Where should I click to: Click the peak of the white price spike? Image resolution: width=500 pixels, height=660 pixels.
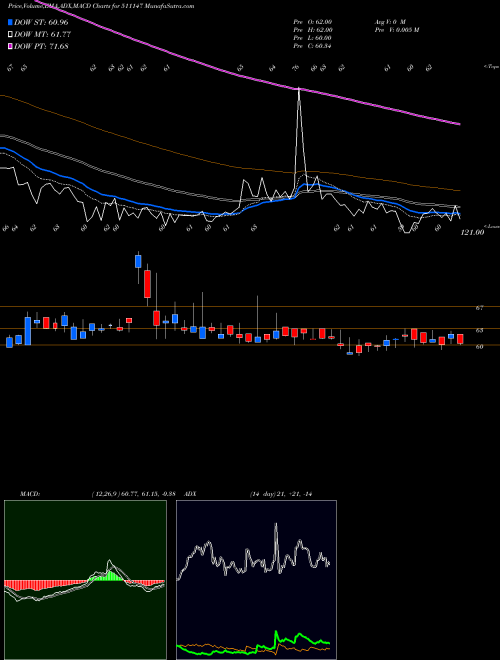pos(299,89)
